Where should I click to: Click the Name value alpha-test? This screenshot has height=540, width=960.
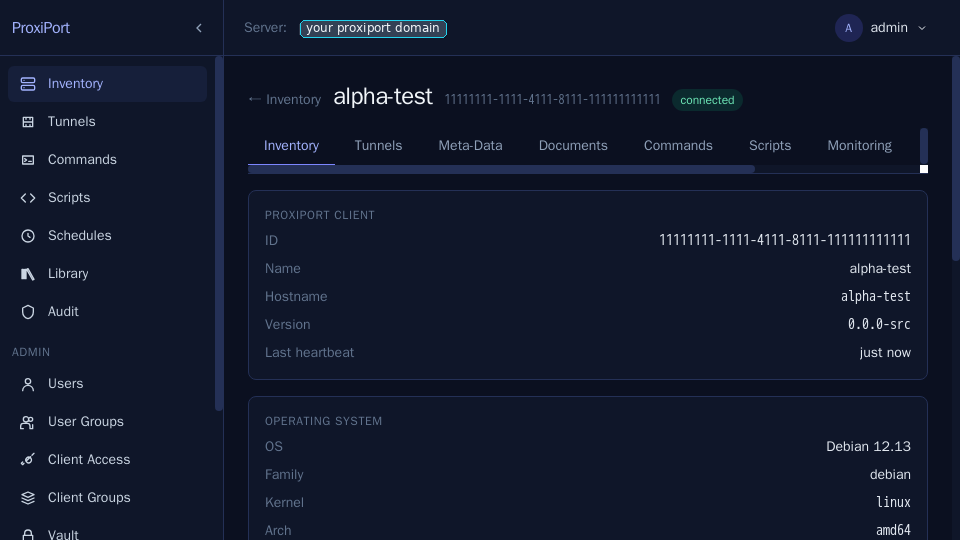[880, 269]
